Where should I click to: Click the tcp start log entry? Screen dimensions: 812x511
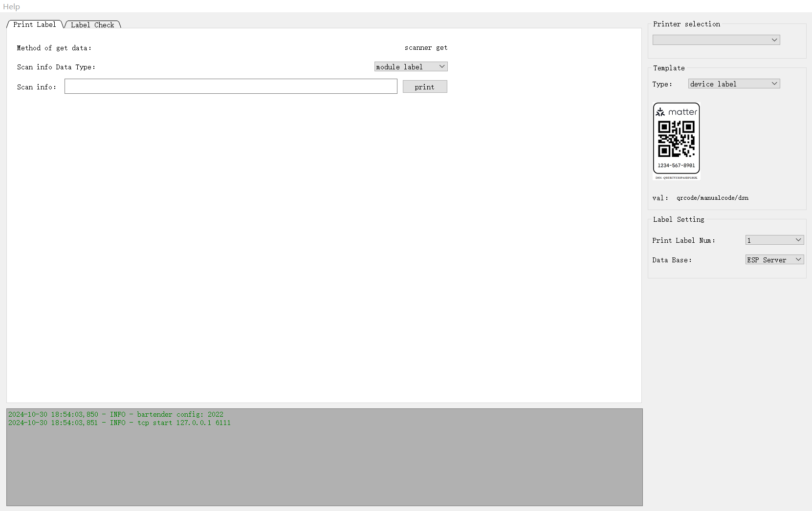[x=119, y=423]
